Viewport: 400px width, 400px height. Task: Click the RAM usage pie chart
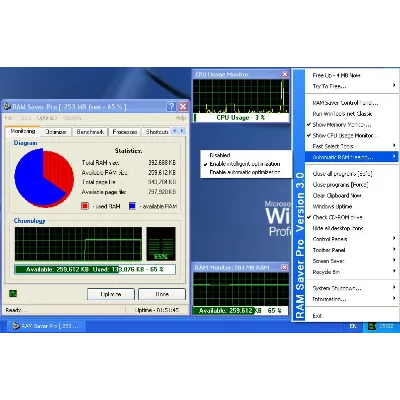[x=44, y=178]
